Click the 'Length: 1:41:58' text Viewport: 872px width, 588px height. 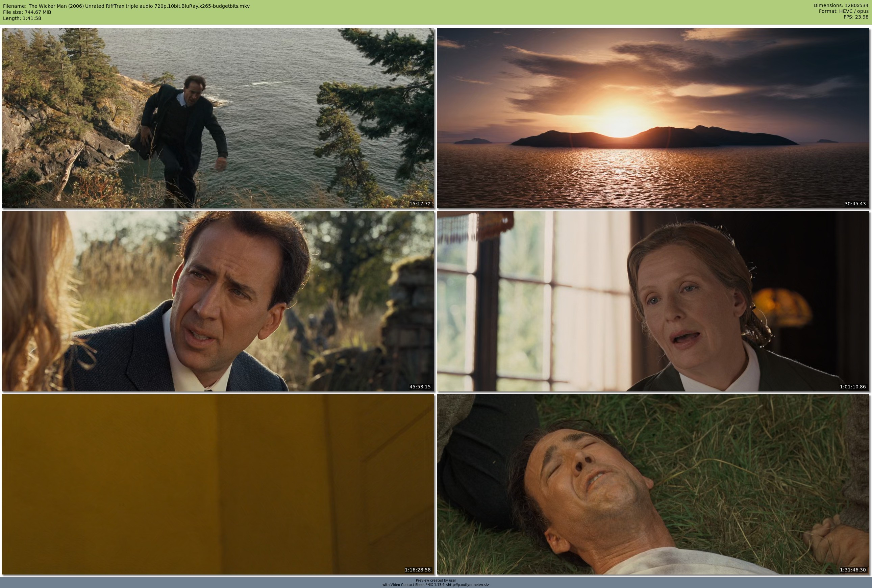[x=22, y=18]
